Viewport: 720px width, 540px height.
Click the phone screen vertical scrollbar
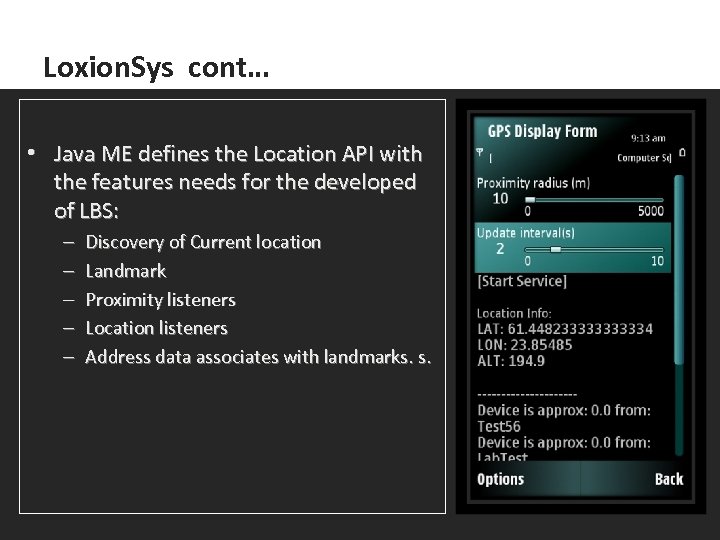coord(679,315)
